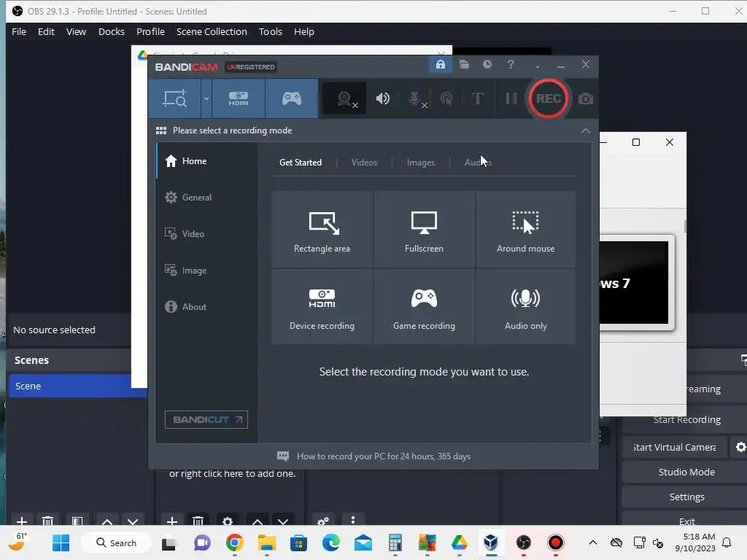
Task: Switch to the Images tab
Action: point(421,163)
